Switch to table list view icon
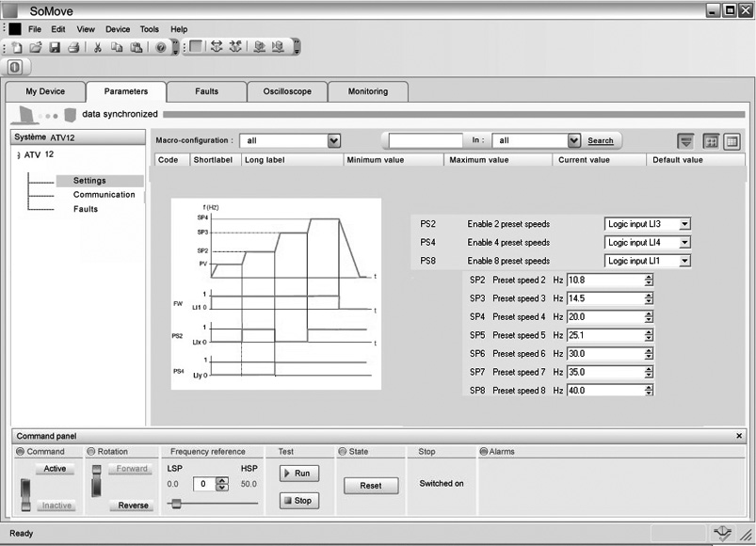The height and width of the screenshot is (546, 756). [x=732, y=141]
